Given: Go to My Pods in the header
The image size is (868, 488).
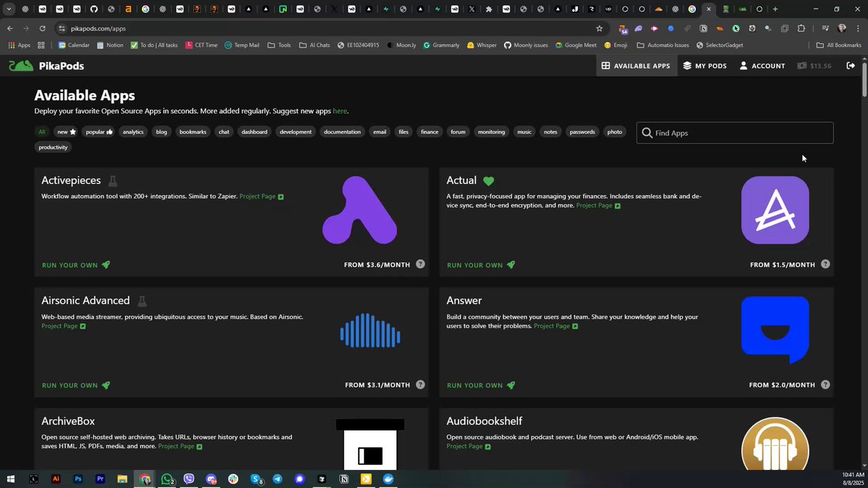Looking at the screenshot, I should tap(705, 66).
